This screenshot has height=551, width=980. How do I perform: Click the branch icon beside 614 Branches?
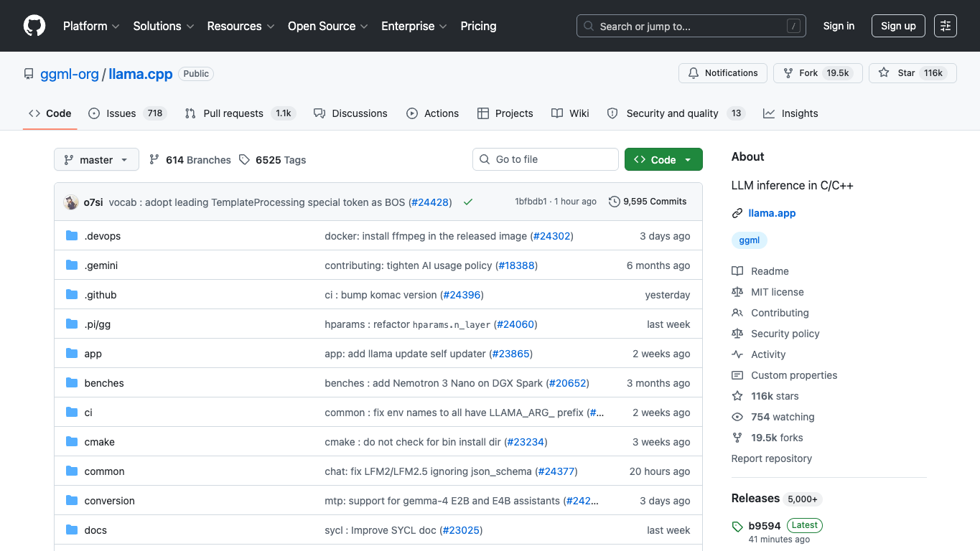click(x=154, y=160)
